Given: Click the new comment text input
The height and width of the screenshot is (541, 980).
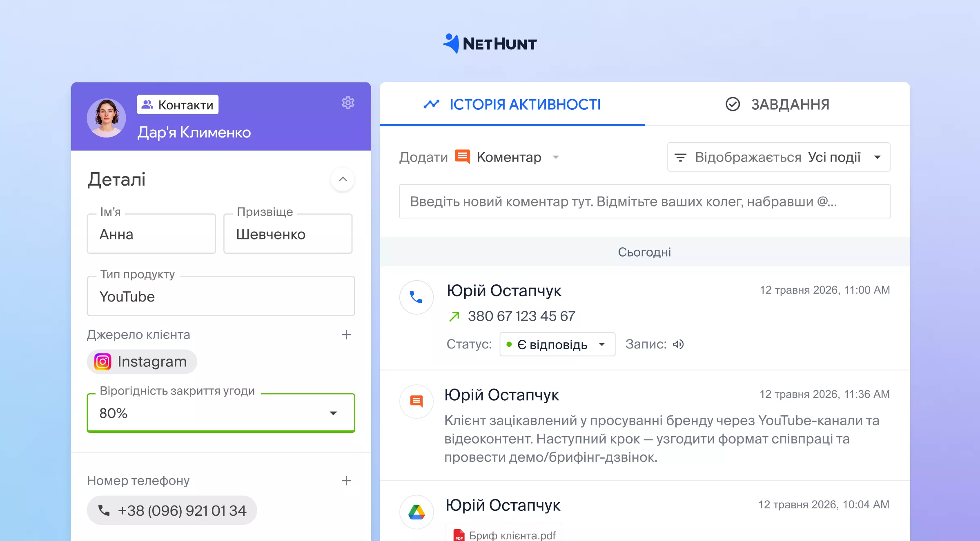Looking at the screenshot, I should [x=645, y=202].
